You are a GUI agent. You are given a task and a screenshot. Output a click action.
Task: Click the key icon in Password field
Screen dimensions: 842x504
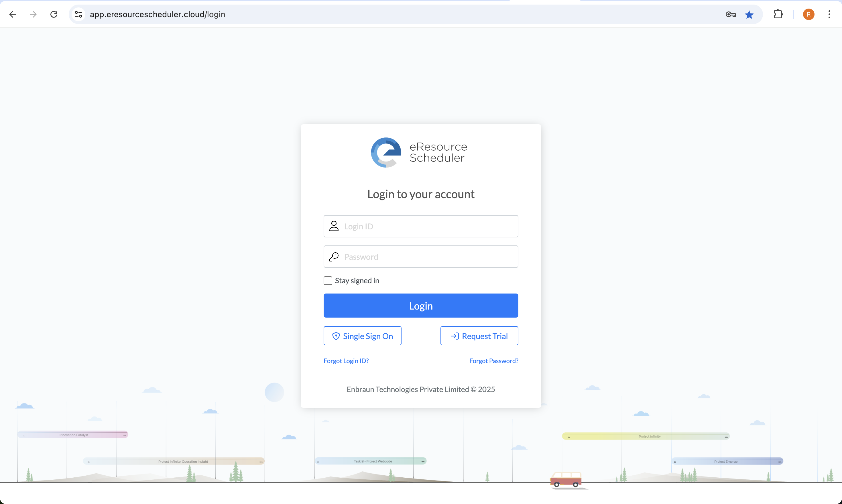pos(334,257)
